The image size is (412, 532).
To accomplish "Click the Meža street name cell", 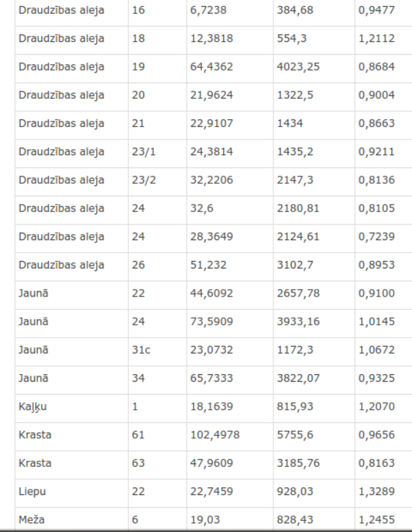I will pyautogui.click(x=71, y=519).
